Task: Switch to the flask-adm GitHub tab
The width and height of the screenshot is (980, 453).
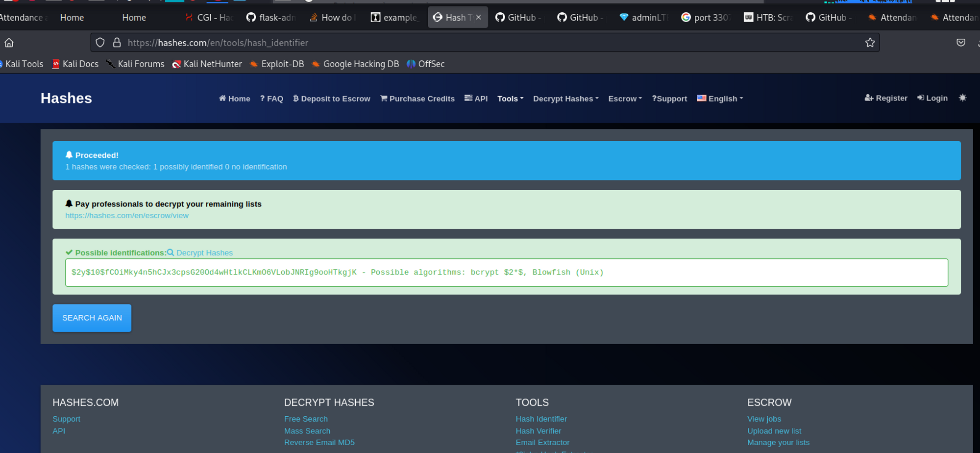Action: [271, 18]
